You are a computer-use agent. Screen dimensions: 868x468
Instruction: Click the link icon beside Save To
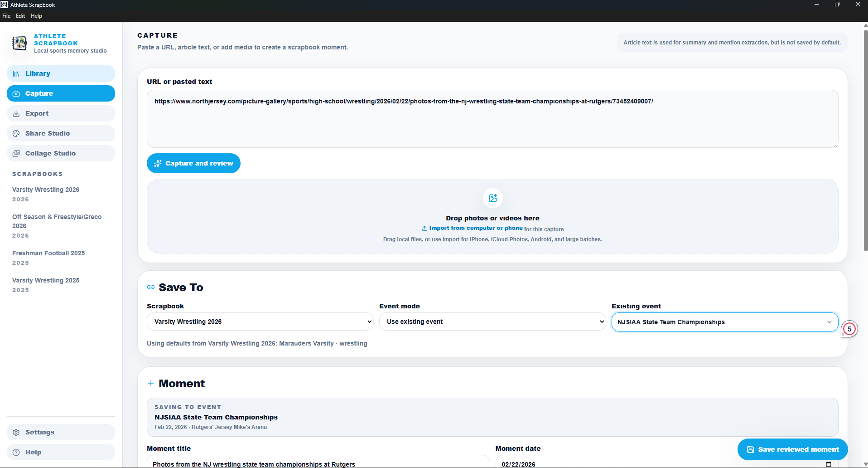coord(151,287)
